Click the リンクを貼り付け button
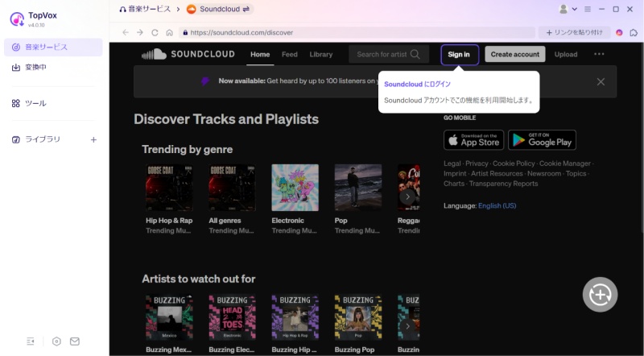 point(574,32)
